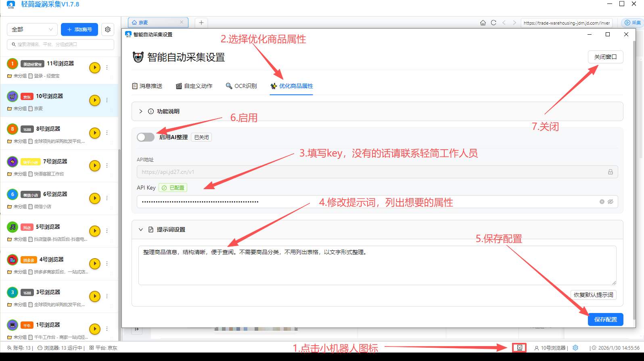Click the robot icon in status bar

click(x=519, y=347)
